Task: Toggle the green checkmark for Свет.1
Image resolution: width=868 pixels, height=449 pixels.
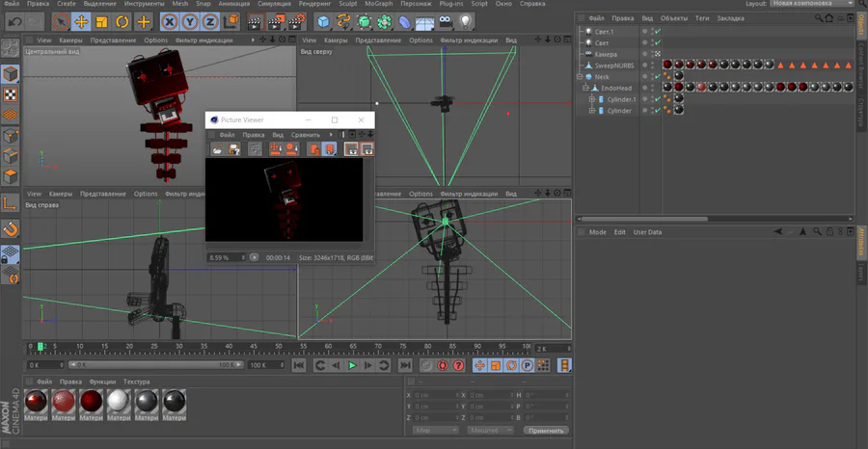Action: (x=658, y=32)
